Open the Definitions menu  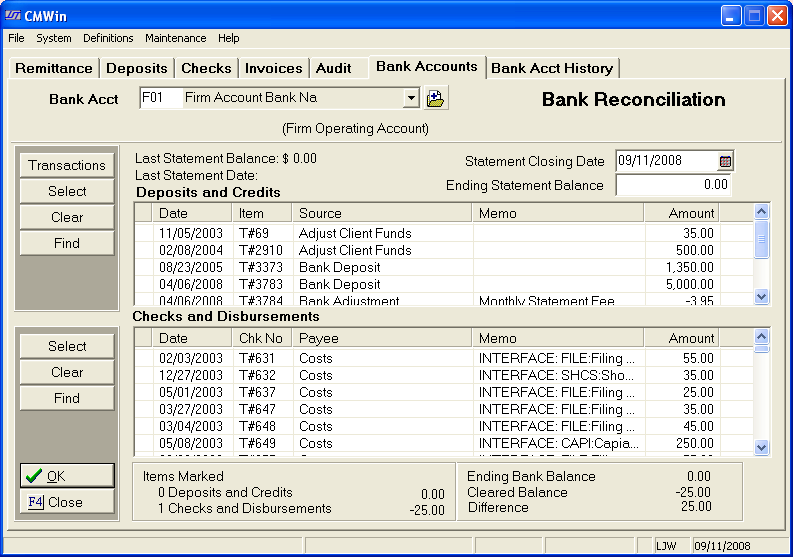click(x=108, y=38)
